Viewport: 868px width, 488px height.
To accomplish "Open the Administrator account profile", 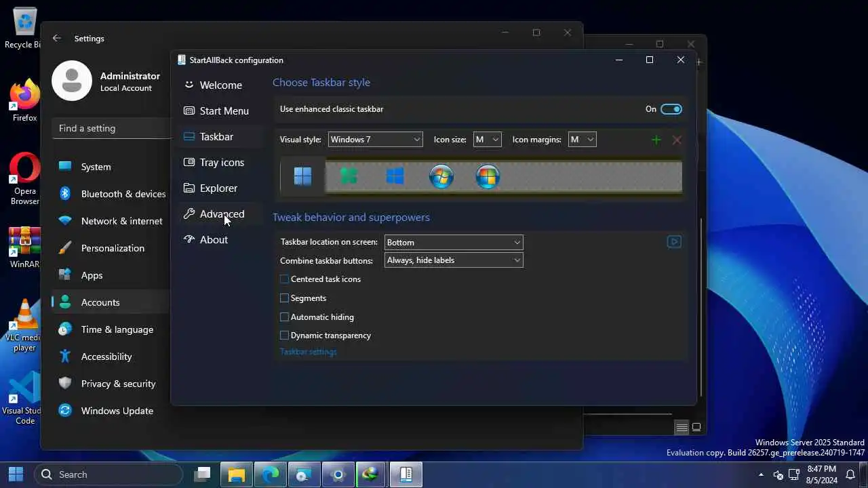I will (x=106, y=81).
